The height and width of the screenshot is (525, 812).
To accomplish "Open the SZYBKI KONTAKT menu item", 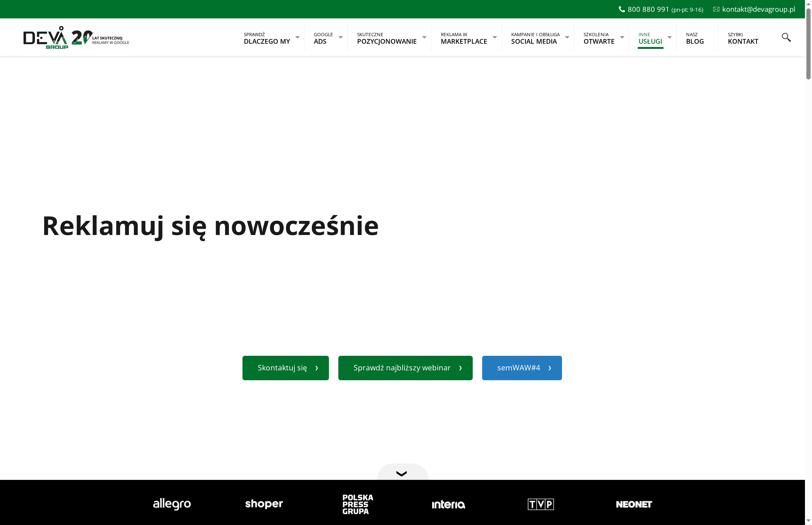I will pyautogui.click(x=743, y=38).
